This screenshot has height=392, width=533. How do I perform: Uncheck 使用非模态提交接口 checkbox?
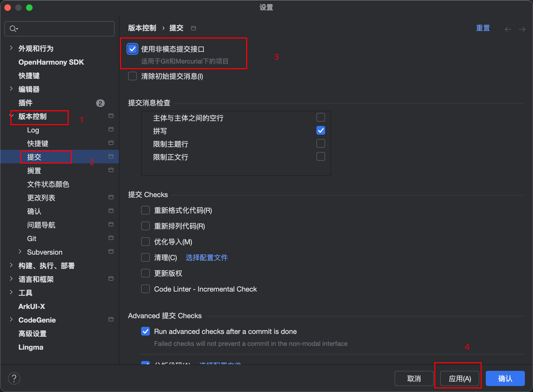click(x=132, y=49)
